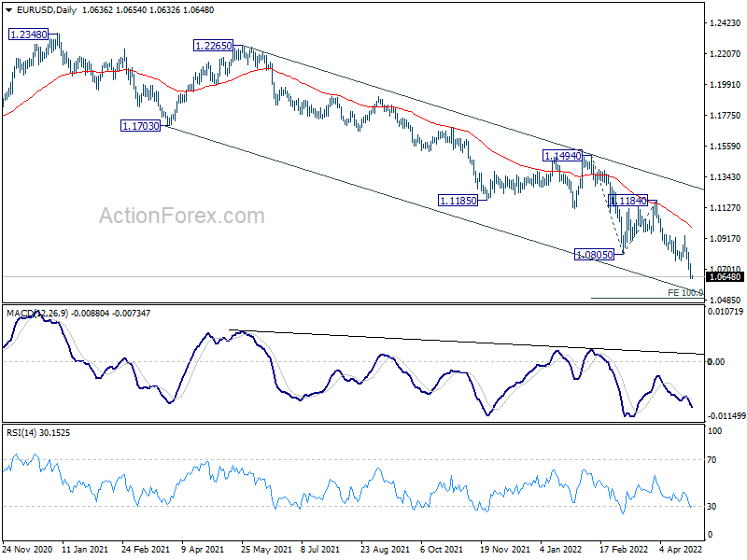
Task: Click the ActionForex.com watermark
Action: coord(181,216)
